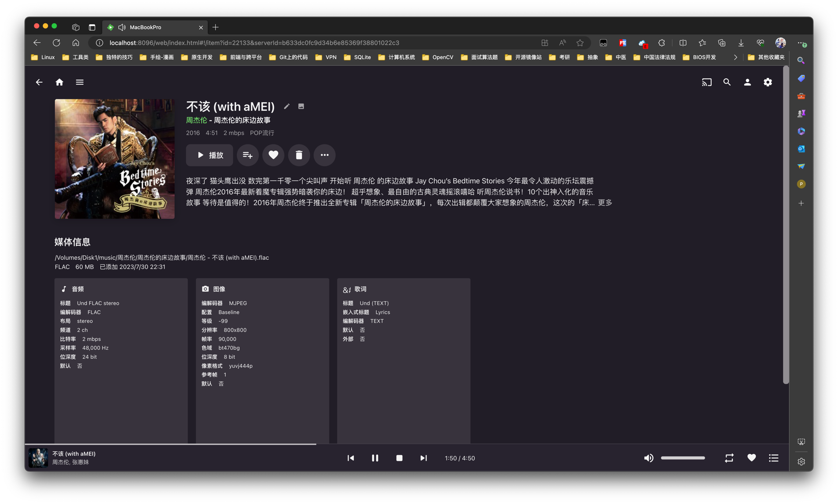Add song to playlist icon
This screenshot has height=504, width=838.
(x=248, y=155)
